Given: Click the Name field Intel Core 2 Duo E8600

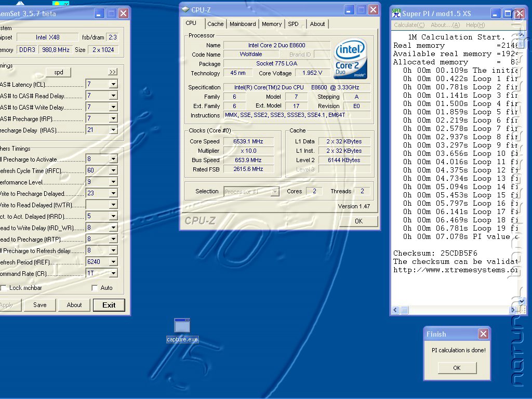Looking at the screenshot, I should (276, 45).
